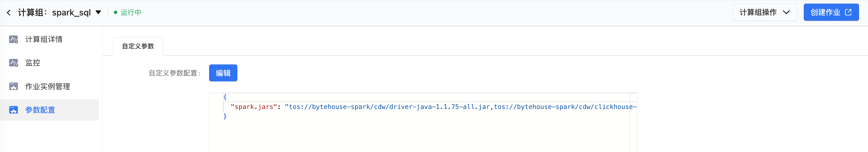Screen dimensions: 868x152
Task: Click the 计算组详情 sidebar icon
Action: click(x=13, y=39)
